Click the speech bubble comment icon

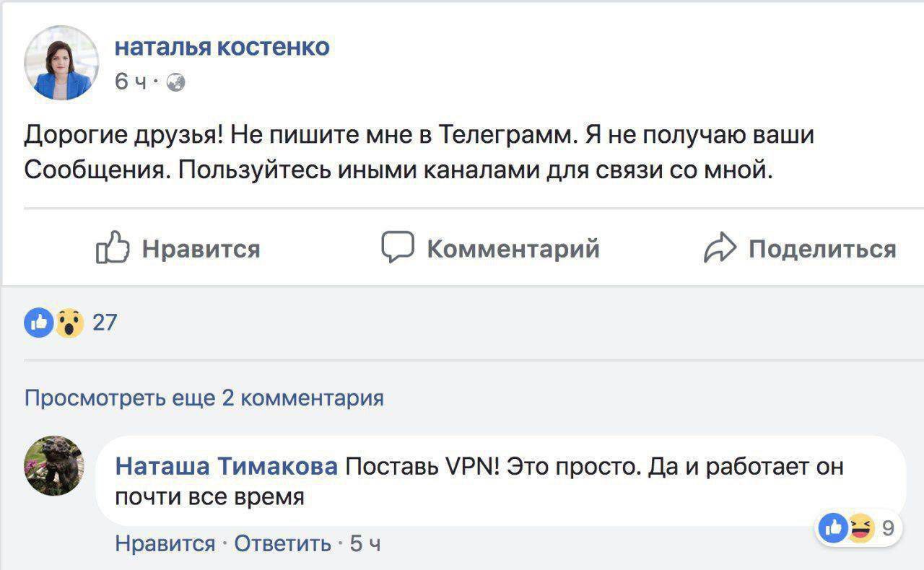pos(397,248)
